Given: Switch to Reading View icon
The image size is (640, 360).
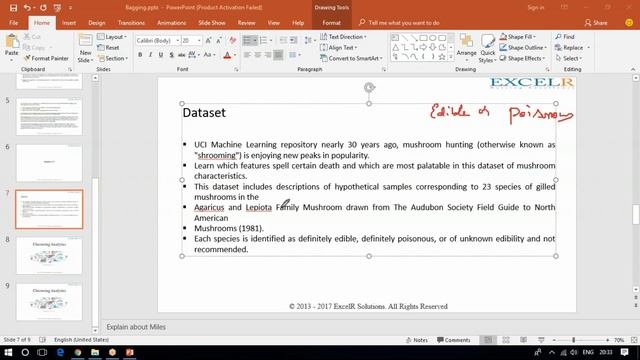Looking at the screenshot, I should (524, 340).
